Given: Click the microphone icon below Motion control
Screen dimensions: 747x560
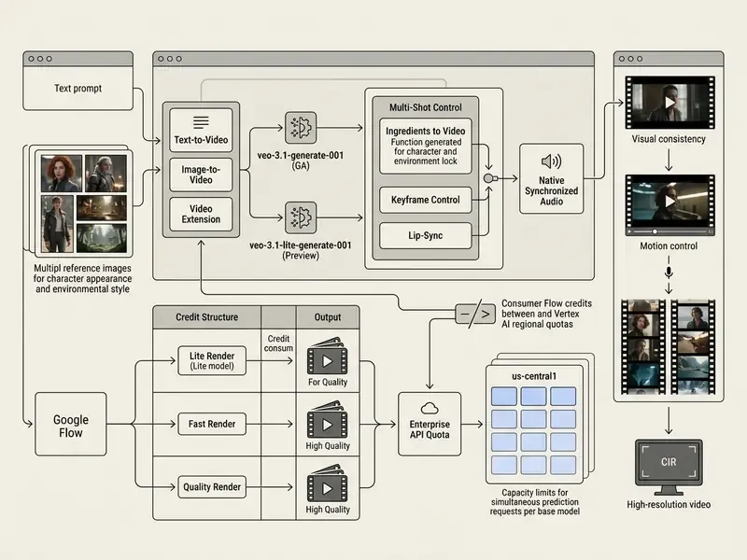Looking at the screenshot, I should (x=669, y=273).
